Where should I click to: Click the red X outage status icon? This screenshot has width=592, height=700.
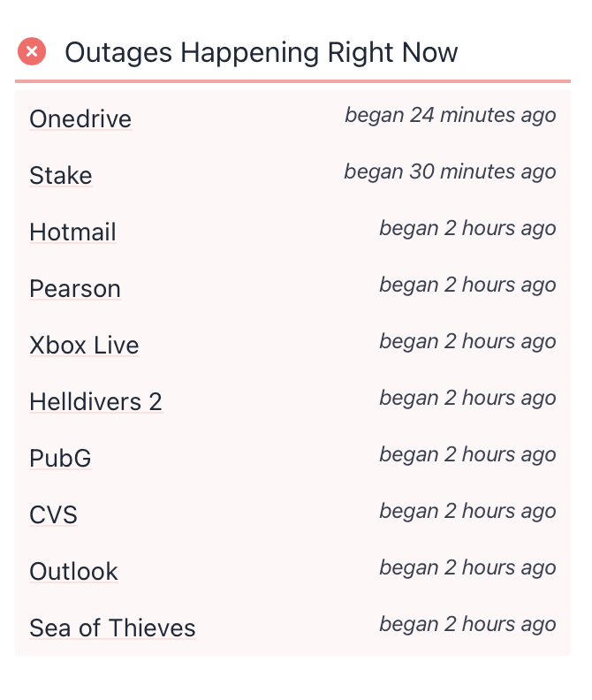[32, 52]
